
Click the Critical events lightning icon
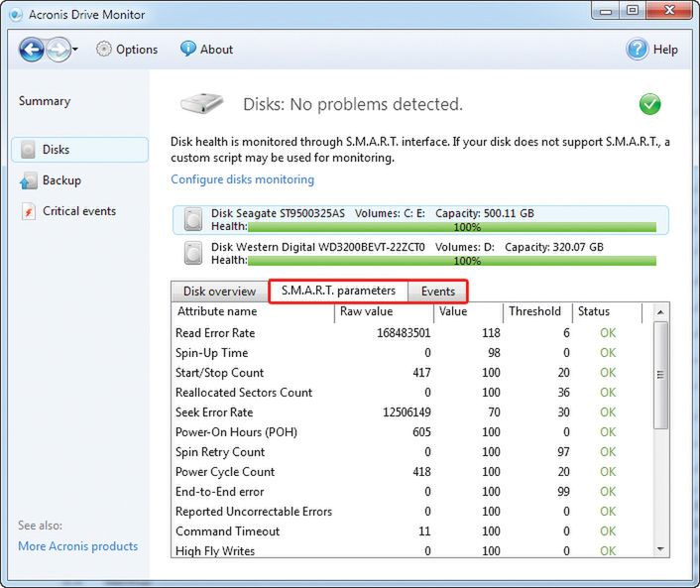[28, 211]
